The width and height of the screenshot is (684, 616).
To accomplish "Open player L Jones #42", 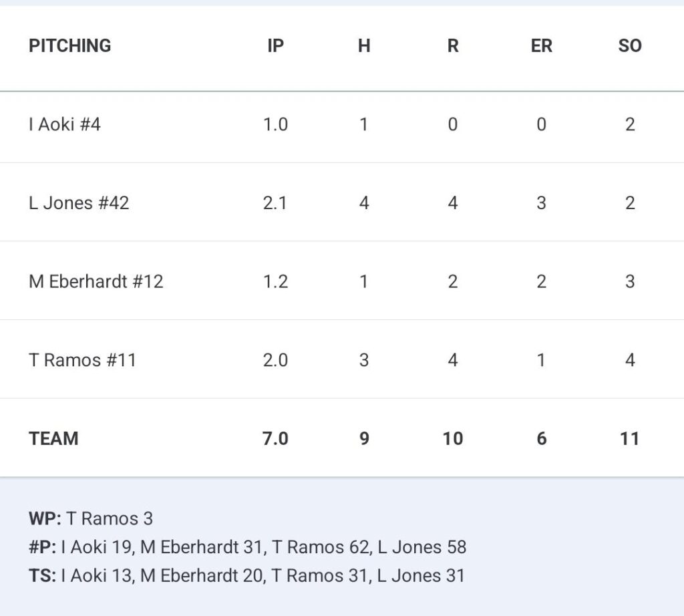I will pos(79,203).
